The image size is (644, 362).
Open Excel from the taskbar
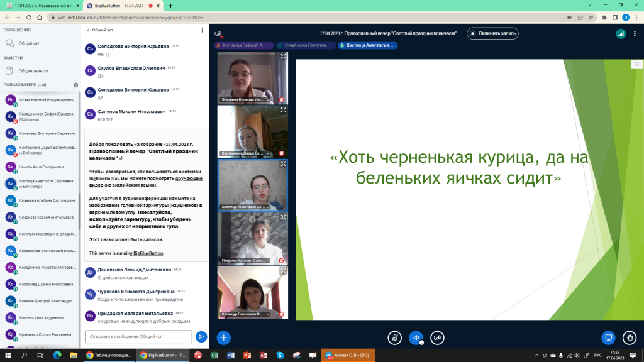point(214,355)
